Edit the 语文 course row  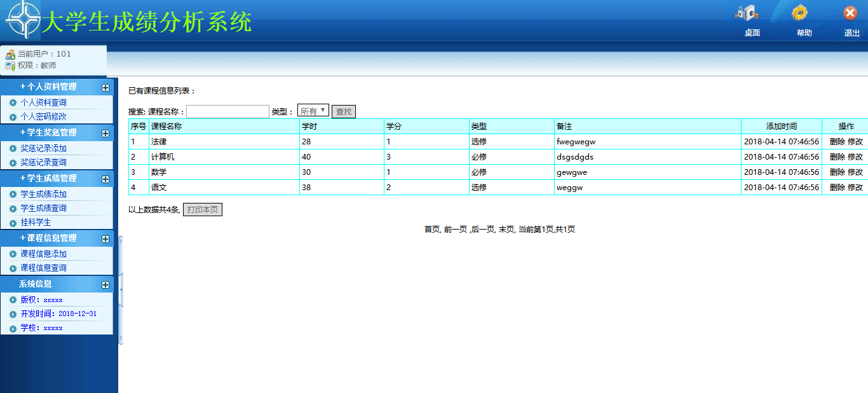(x=855, y=188)
